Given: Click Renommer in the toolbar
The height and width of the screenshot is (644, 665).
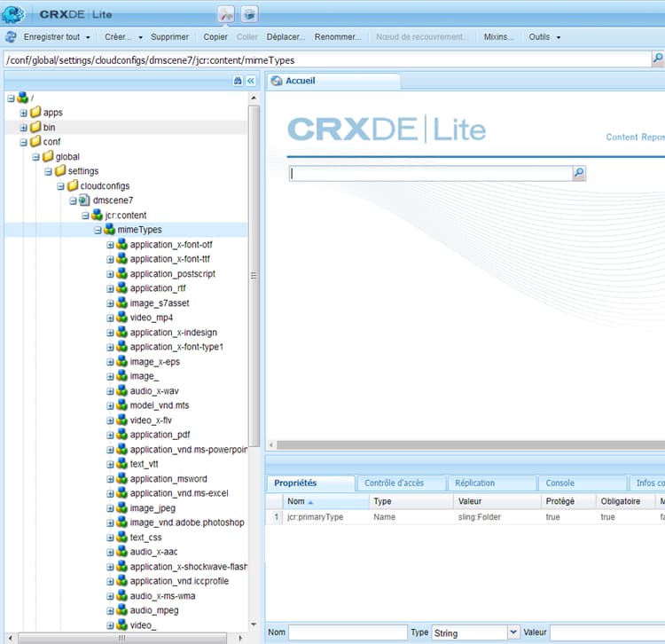Looking at the screenshot, I should [x=338, y=37].
